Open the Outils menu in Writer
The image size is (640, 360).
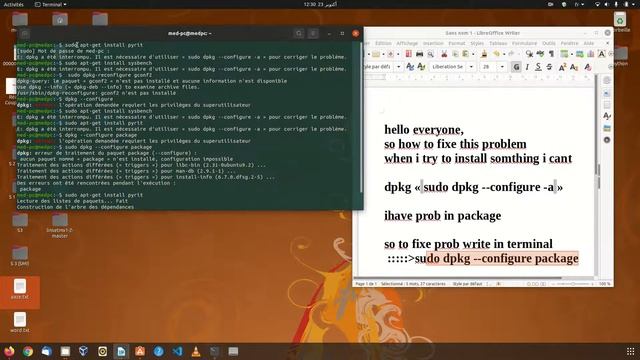(549, 43)
